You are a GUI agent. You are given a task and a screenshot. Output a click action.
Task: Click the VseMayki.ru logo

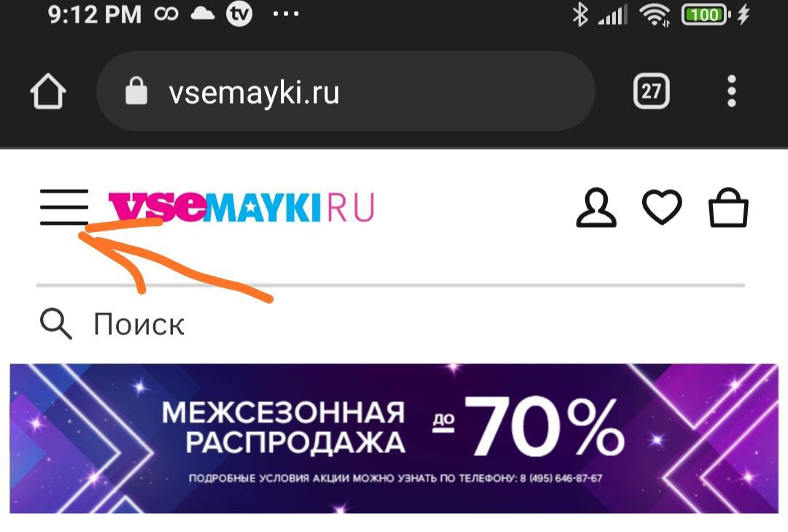[242, 207]
